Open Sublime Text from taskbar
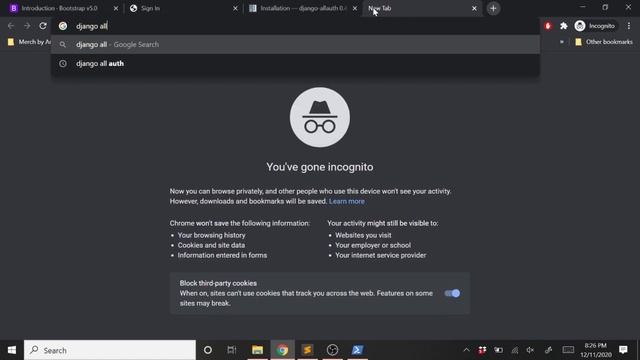 click(307, 350)
